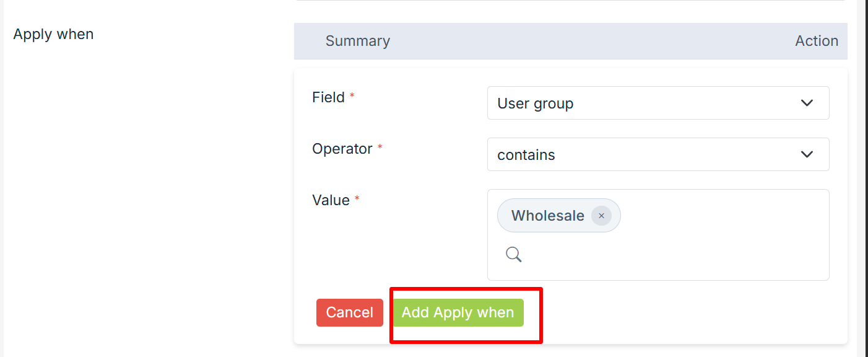
Task: Click the Value label text
Action: point(331,200)
